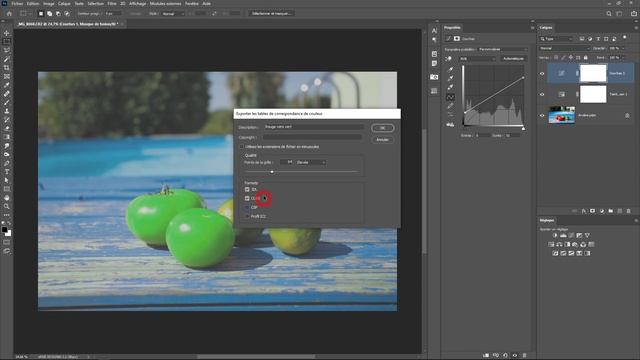Pick the black point eyedropper in Curves
Image resolution: width=640 pixels, height=360 pixels.
click(450, 69)
